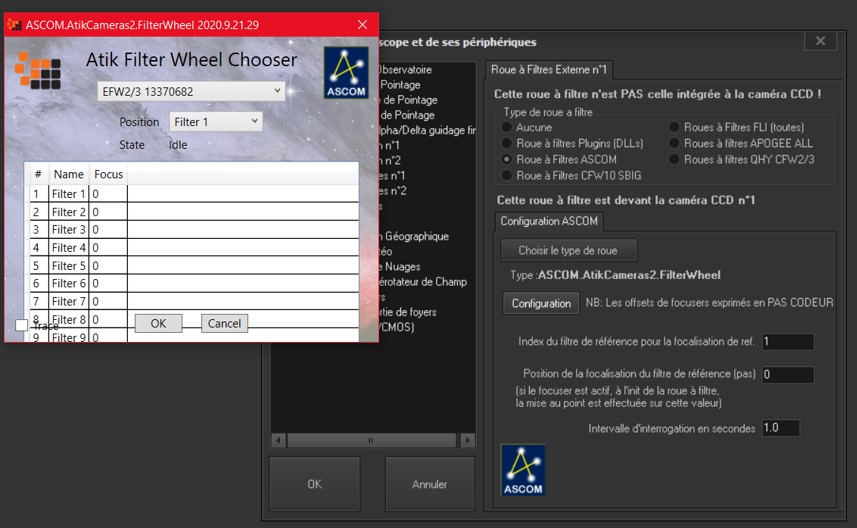Screen dimensions: 857x528
Task: Click the title bar app icon
Action: tap(14, 24)
